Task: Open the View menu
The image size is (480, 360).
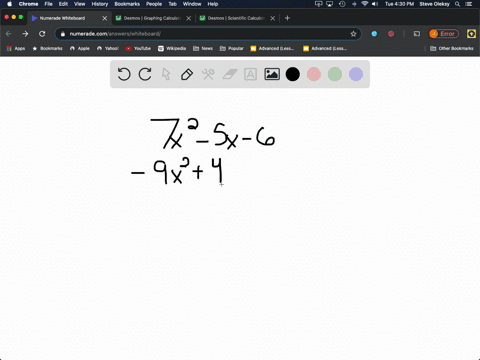Action: tap(79, 4)
